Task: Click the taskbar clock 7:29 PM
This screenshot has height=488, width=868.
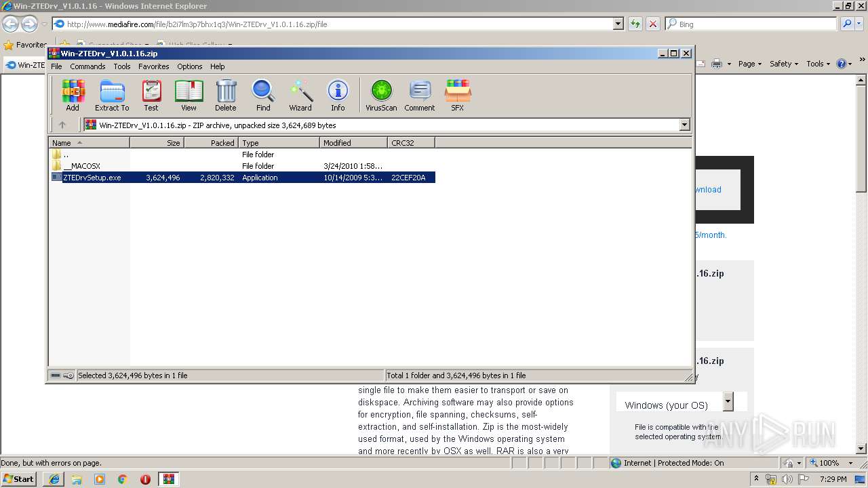Action: (833, 479)
